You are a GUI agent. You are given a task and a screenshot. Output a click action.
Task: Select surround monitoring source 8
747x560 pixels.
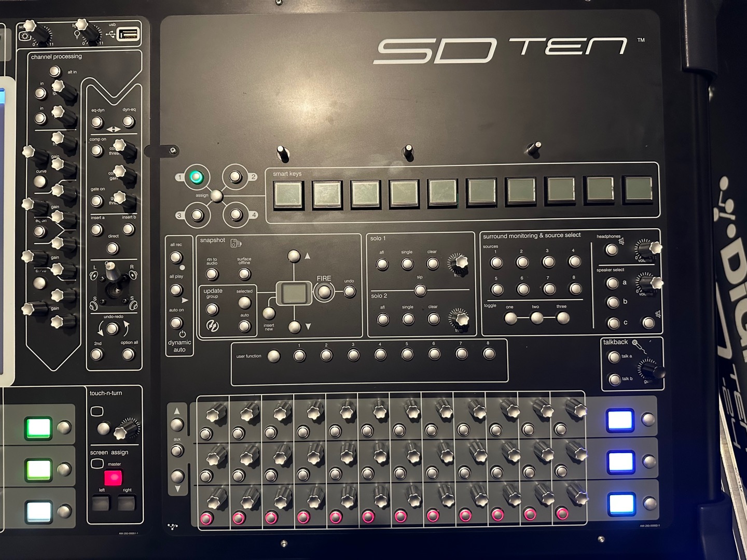click(x=575, y=288)
